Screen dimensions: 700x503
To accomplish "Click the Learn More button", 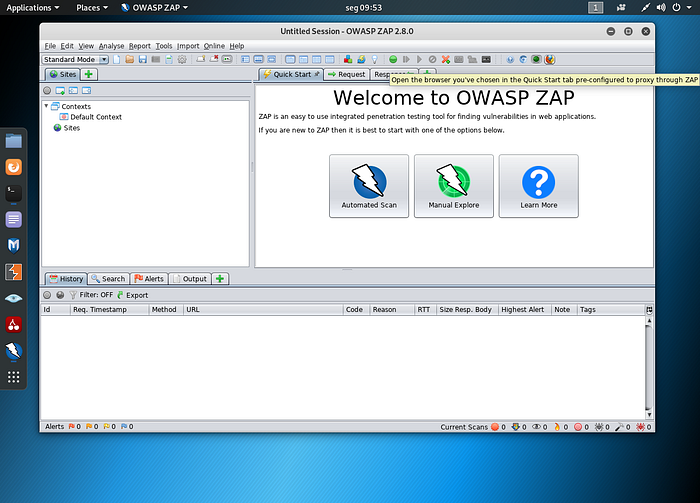I will point(538,186).
